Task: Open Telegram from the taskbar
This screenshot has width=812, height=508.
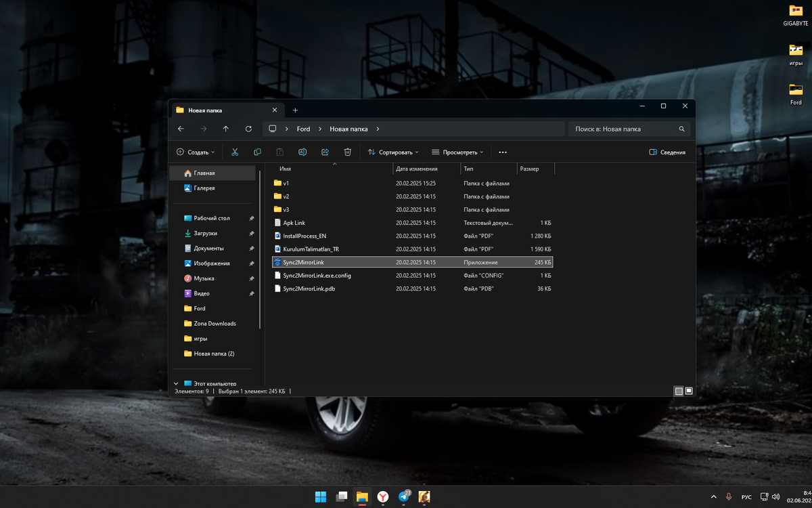Action: coord(404,496)
